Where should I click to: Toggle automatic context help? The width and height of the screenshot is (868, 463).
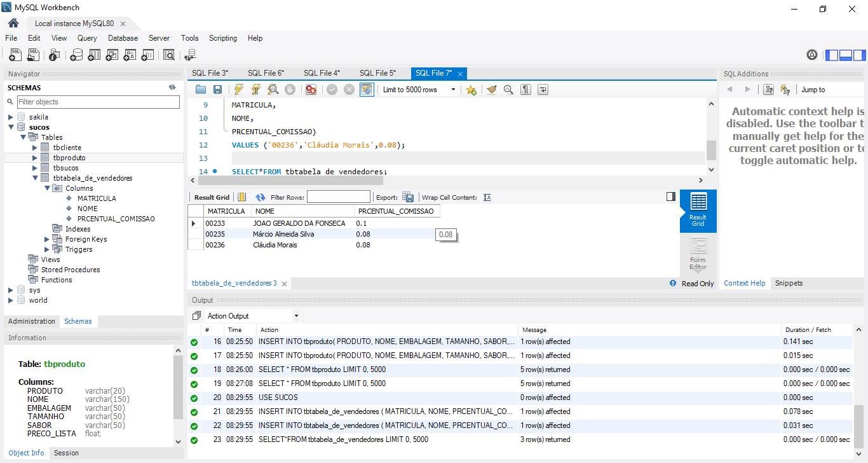[785, 90]
